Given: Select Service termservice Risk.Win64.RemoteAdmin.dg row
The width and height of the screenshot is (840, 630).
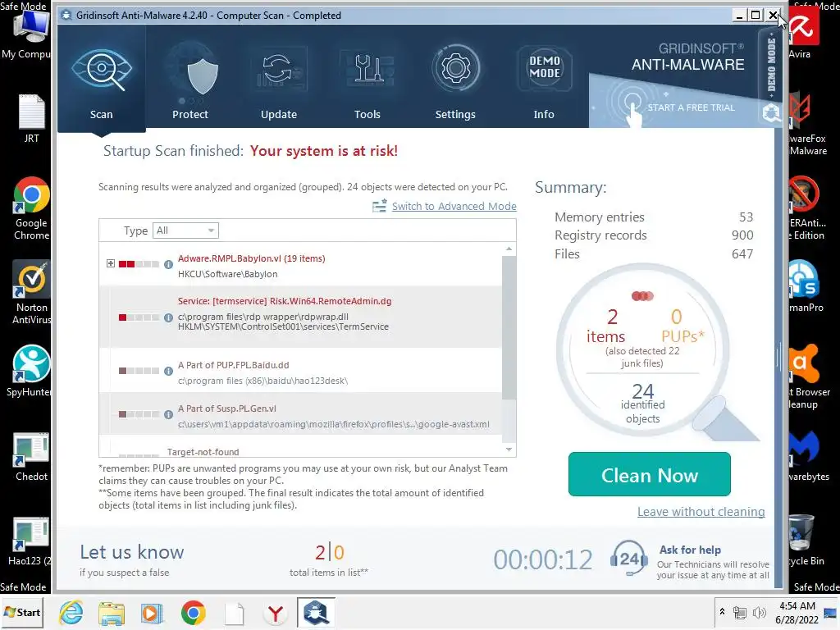Looking at the screenshot, I should (300, 317).
